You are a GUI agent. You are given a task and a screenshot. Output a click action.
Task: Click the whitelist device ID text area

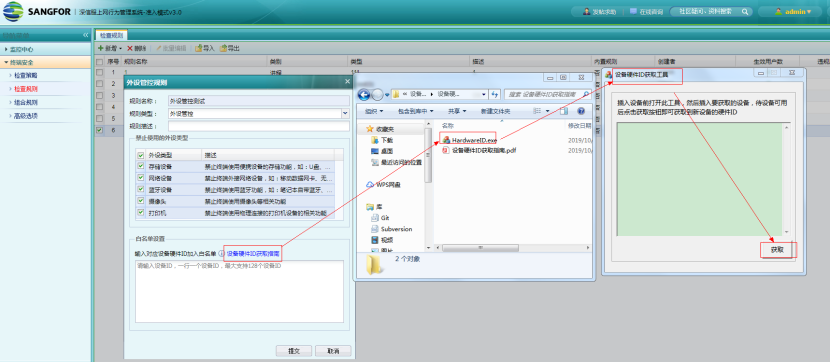240,291
